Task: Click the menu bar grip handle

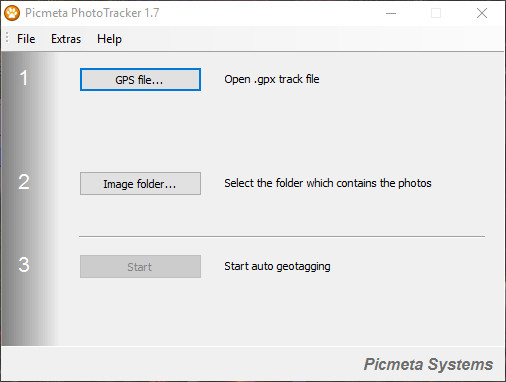Action: [x=7, y=38]
